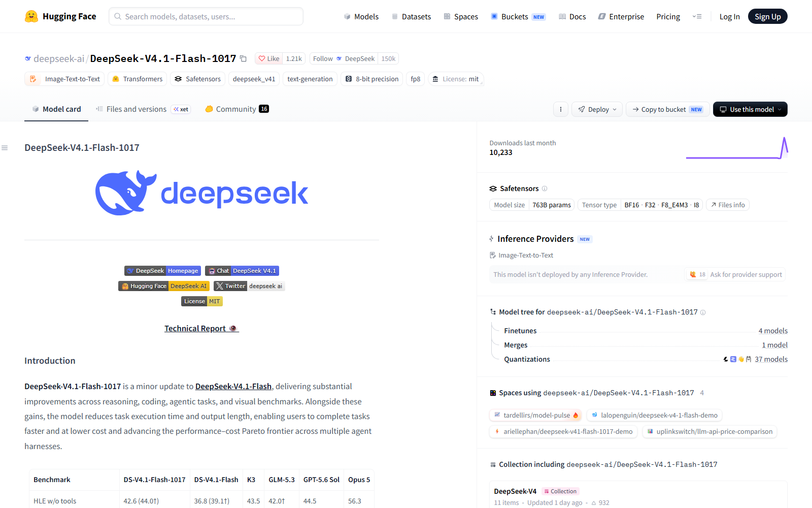
Task: Click the Model tree info icon
Action: pyautogui.click(x=703, y=312)
